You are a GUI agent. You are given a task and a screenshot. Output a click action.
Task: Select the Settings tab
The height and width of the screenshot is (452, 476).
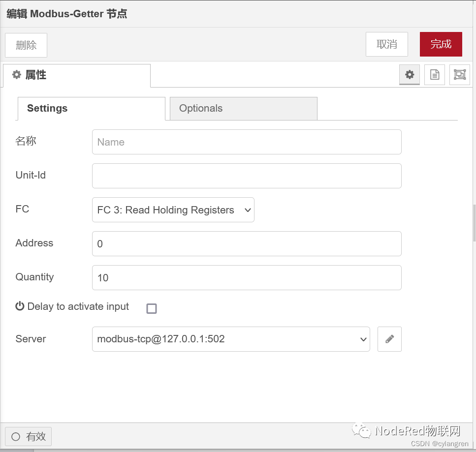pyautogui.click(x=91, y=108)
